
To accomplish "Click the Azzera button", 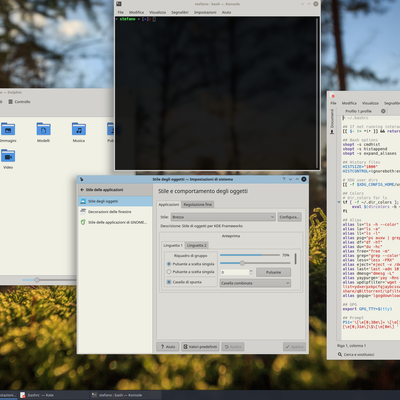I will (x=233, y=347).
